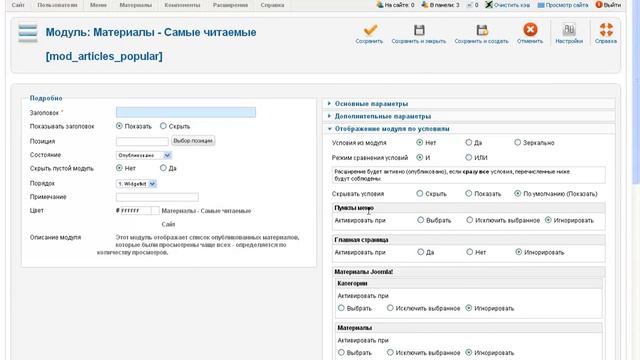Screen dimensions: 640x360
Task: Select Скрыть for Скрывать условия
Action: point(420,193)
